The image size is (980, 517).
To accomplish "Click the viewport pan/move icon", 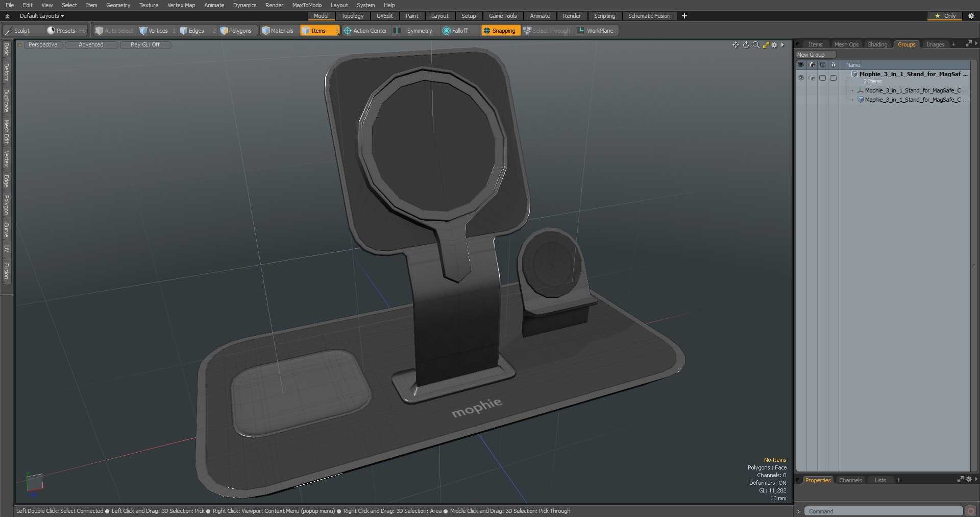I will (x=736, y=45).
